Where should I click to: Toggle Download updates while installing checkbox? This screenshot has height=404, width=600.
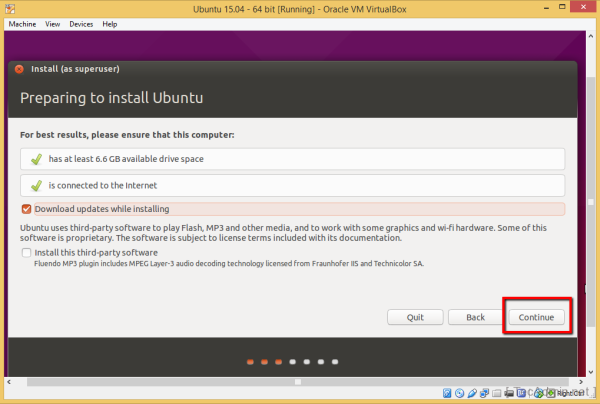click(x=27, y=209)
